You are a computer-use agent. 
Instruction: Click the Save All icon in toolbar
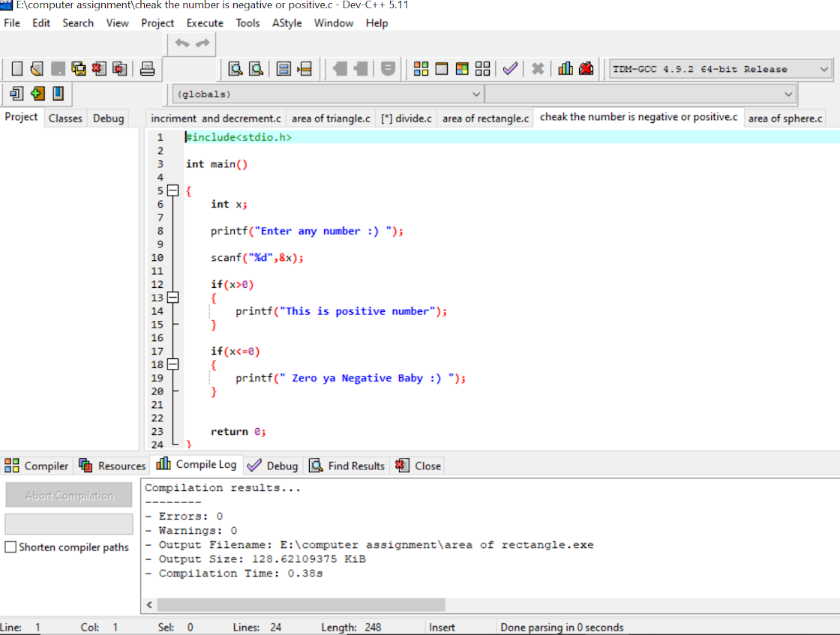pos(78,69)
